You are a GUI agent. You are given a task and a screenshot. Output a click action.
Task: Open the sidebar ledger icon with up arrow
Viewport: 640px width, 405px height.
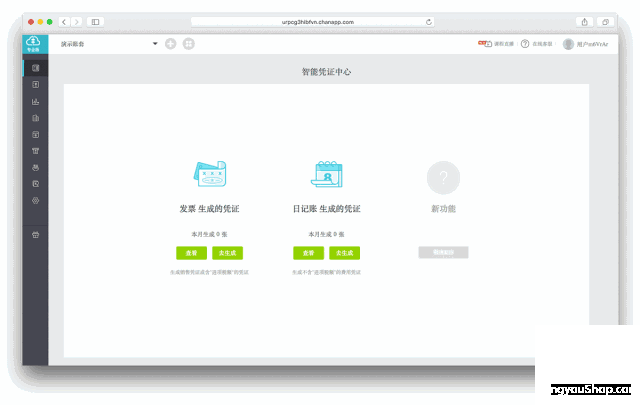(x=36, y=85)
